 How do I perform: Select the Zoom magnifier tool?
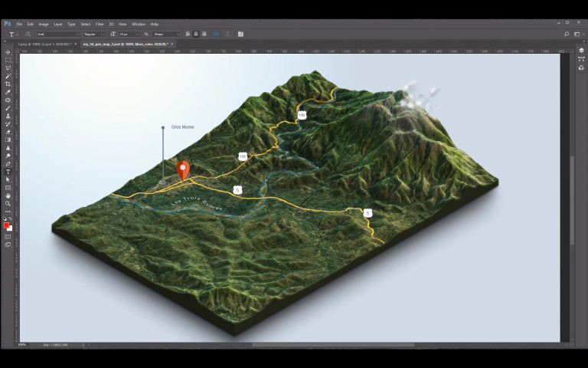tap(8, 204)
